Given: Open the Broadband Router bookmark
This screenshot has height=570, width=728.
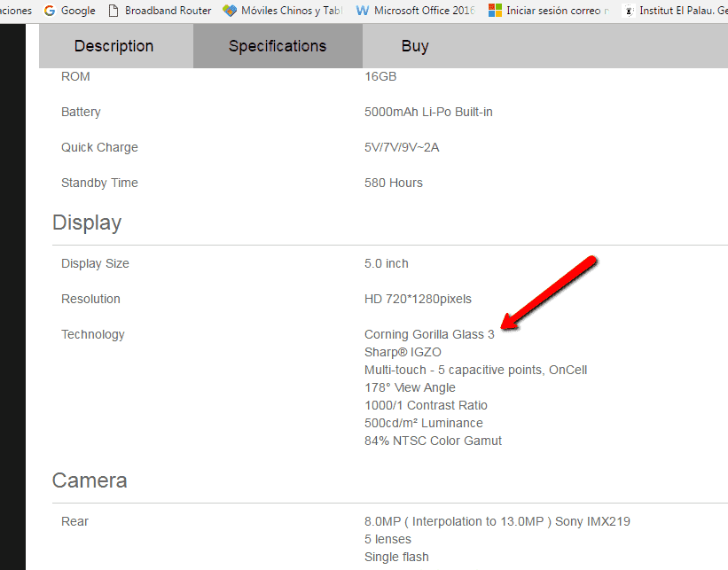Looking at the screenshot, I should (x=160, y=11).
